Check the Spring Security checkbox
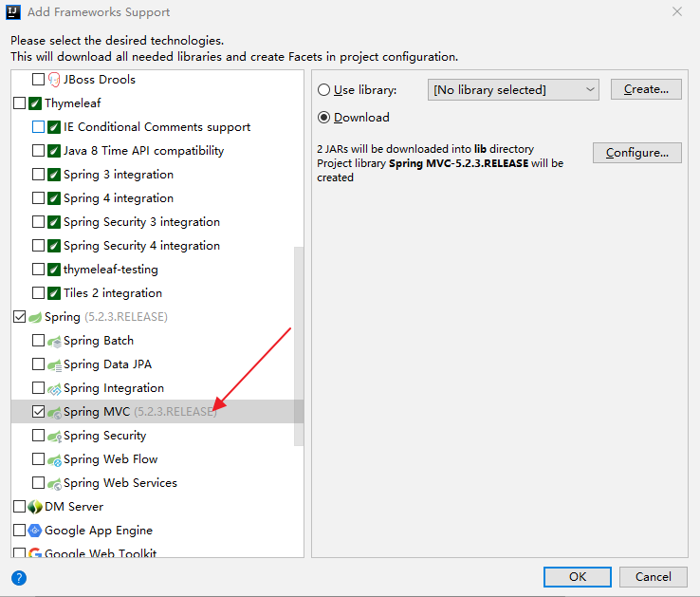This screenshot has width=700, height=597. click(38, 436)
